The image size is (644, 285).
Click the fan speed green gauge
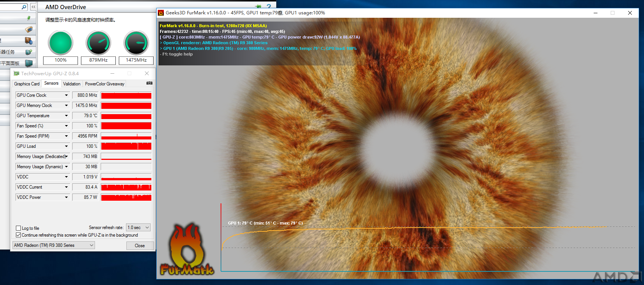(x=61, y=43)
